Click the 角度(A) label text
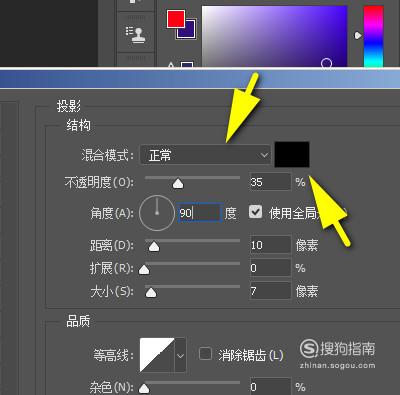The width and height of the screenshot is (400, 395). pyautogui.click(x=112, y=213)
